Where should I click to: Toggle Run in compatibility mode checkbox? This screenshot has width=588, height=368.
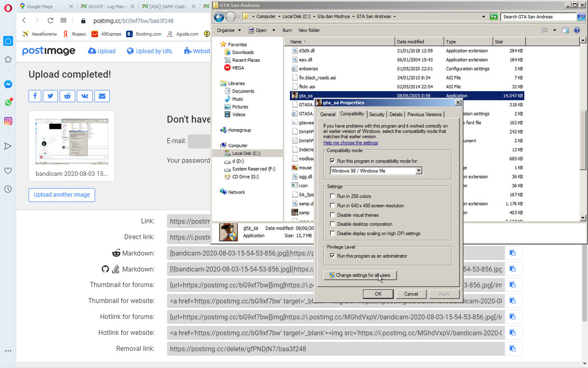(333, 161)
